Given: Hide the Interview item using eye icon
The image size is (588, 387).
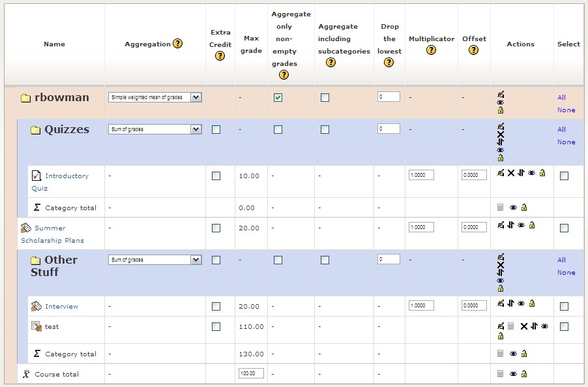Looking at the screenshot, I should (x=522, y=303).
